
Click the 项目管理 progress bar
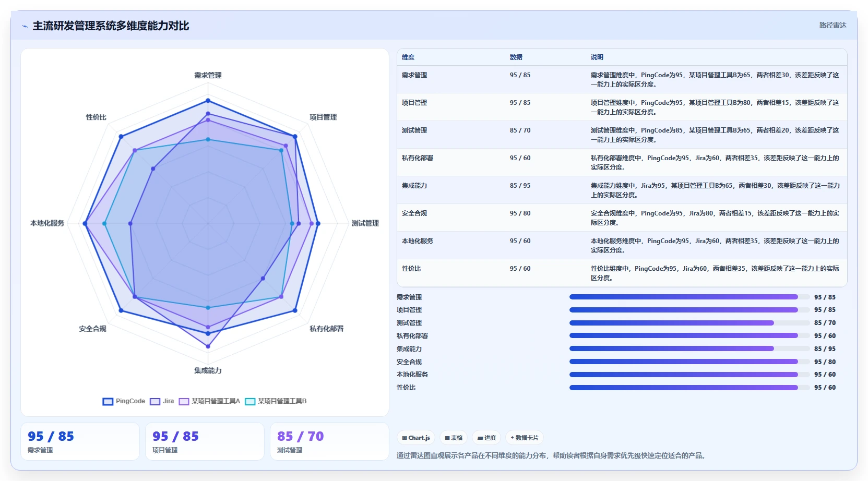tap(689, 310)
